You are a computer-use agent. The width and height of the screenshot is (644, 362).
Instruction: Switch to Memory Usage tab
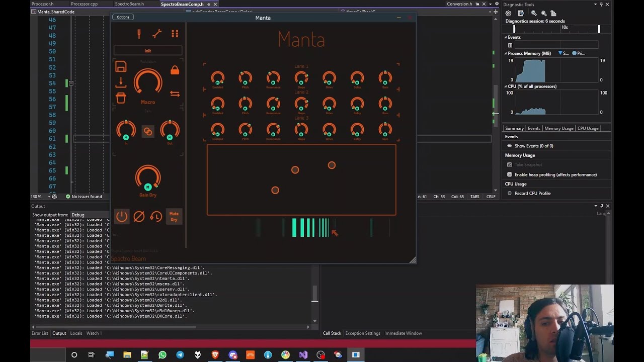coord(559,128)
